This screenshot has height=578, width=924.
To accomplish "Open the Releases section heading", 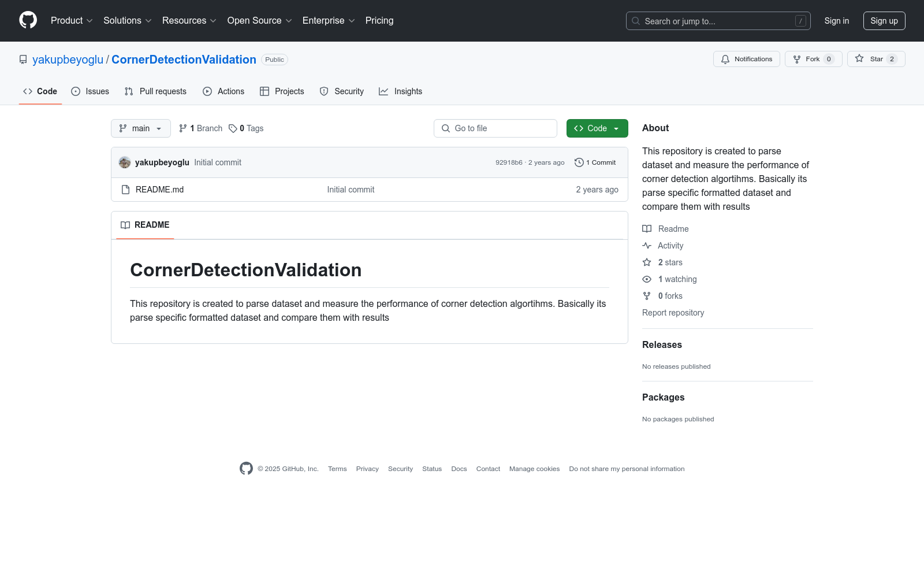I will (662, 344).
